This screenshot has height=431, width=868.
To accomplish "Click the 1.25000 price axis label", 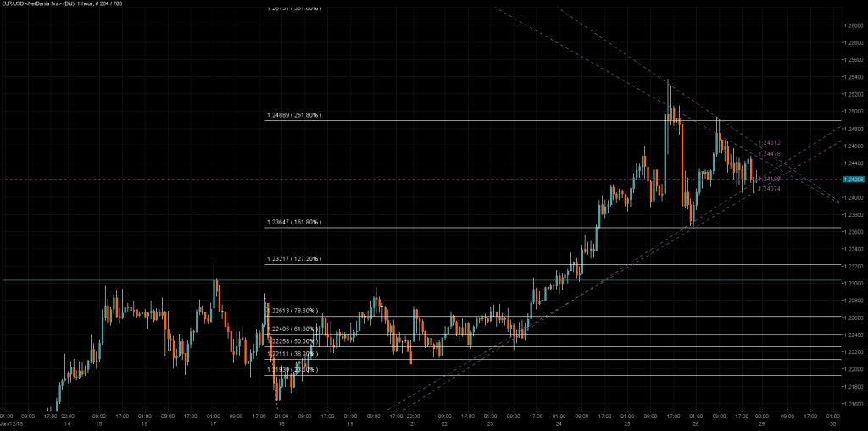I will pos(853,111).
